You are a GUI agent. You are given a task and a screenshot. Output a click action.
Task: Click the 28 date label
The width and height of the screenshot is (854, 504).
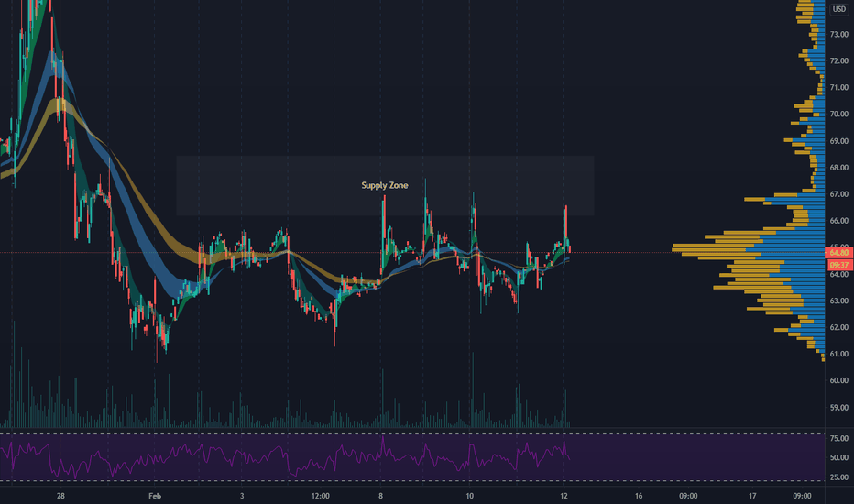pyautogui.click(x=60, y=496)
